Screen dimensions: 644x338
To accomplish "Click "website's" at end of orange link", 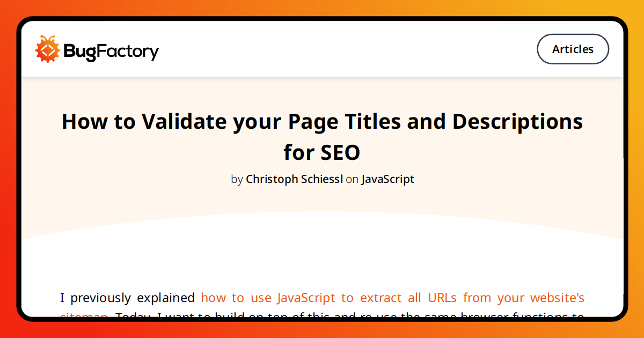I will 557,298.
